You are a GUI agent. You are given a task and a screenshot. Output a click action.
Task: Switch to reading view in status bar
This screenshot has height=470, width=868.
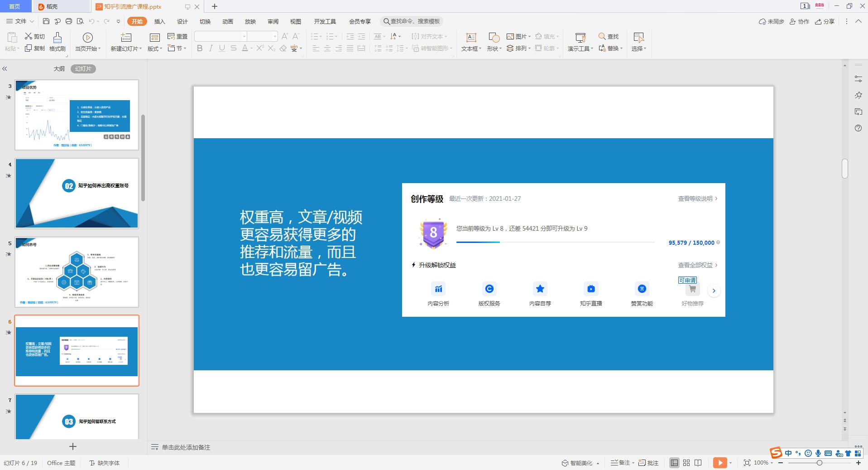(x=698, y=463)
